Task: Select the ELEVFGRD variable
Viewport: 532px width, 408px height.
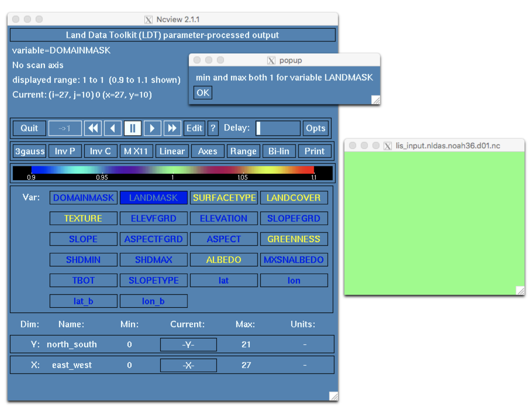Action: click(154, 218)
